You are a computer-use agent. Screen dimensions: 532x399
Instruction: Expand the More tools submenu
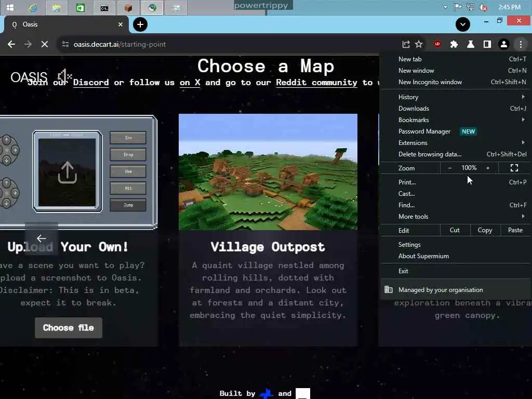coord(456,217)
